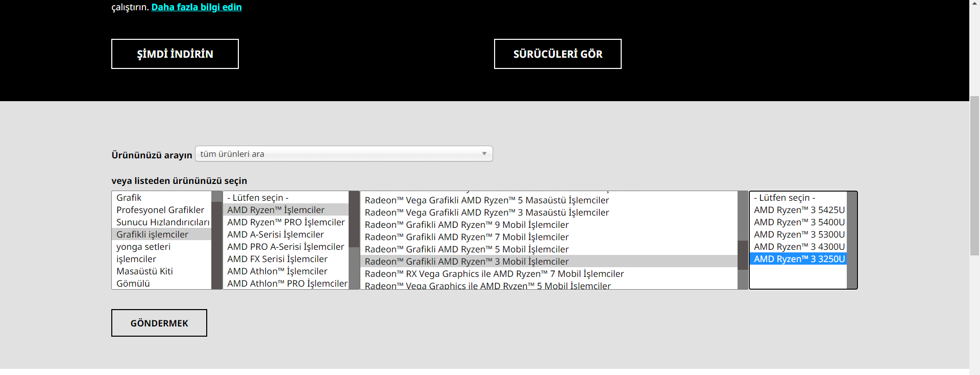Select Radeon™ Grafikli AMD Ryzen™ 9 Mobil İşlemciler
980x375 pixels.
click(549, 225)
